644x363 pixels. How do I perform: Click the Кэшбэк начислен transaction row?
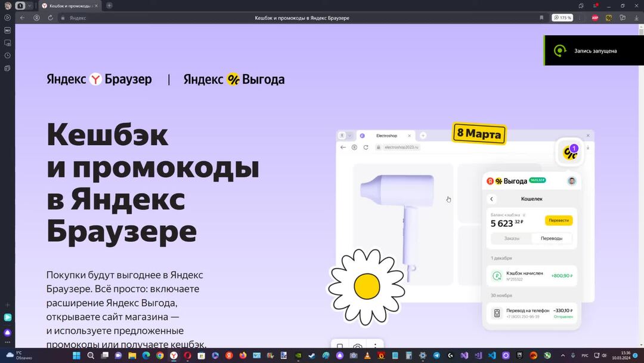coord(532,276)
